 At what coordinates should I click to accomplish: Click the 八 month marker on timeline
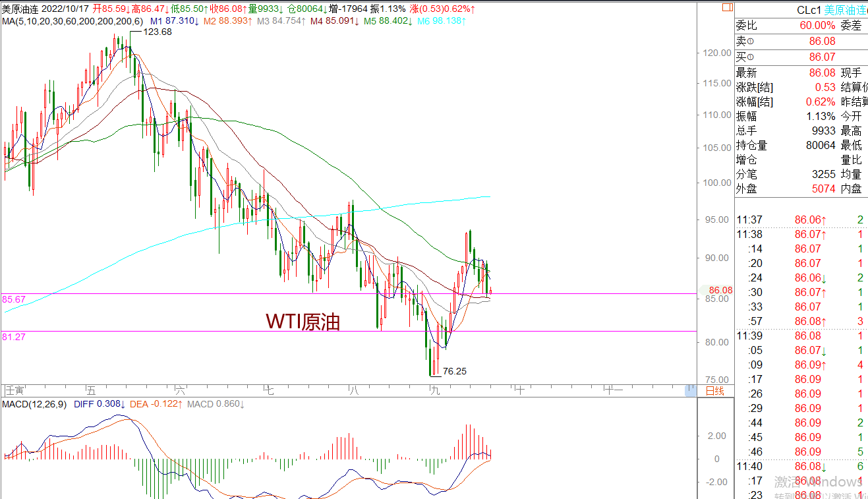(x=353, y=391)
